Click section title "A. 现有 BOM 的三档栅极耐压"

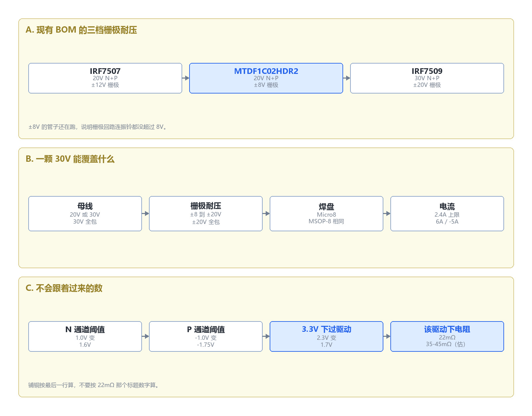tap(81, 30)
